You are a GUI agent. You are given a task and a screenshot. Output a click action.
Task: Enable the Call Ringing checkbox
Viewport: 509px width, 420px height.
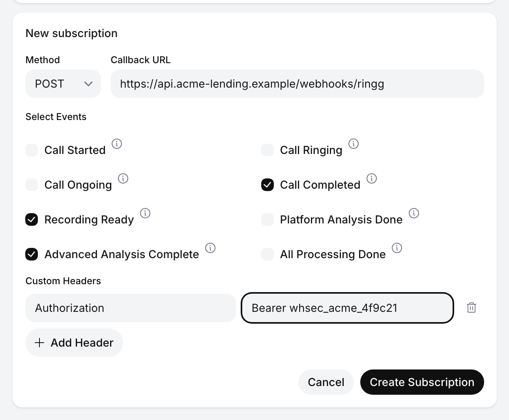tap(268, 150)
